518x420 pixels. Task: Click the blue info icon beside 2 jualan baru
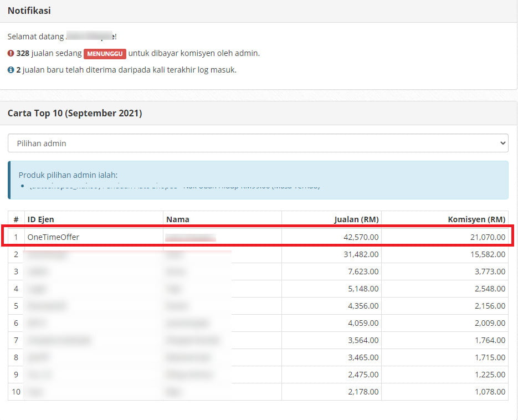[11, 70]
